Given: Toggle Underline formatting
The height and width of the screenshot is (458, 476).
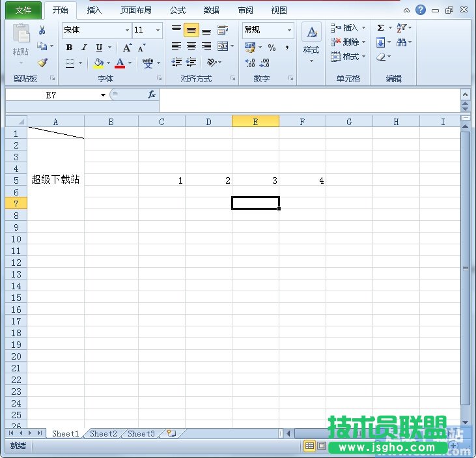Looking at the screenshot, I should click(99, 48).
